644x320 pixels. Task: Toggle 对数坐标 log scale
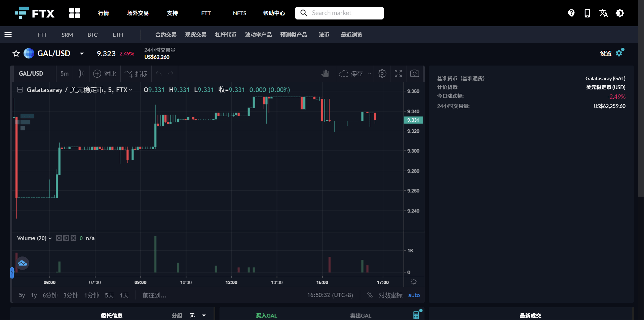click(x=390, y=295)
